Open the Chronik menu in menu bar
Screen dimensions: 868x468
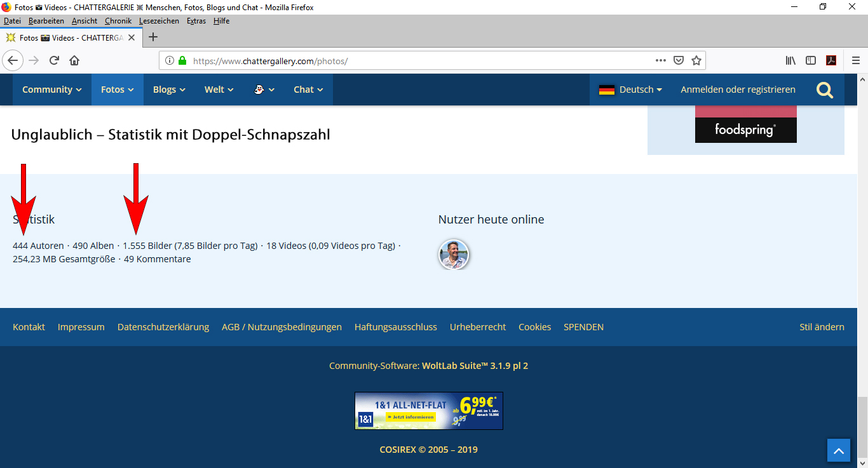(118, 21)
